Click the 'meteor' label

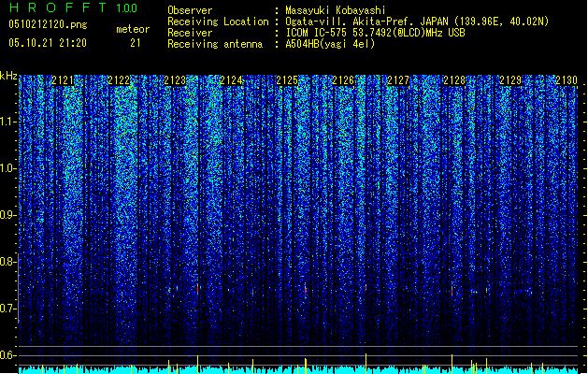pyautogui.click(x=133, y=29)
